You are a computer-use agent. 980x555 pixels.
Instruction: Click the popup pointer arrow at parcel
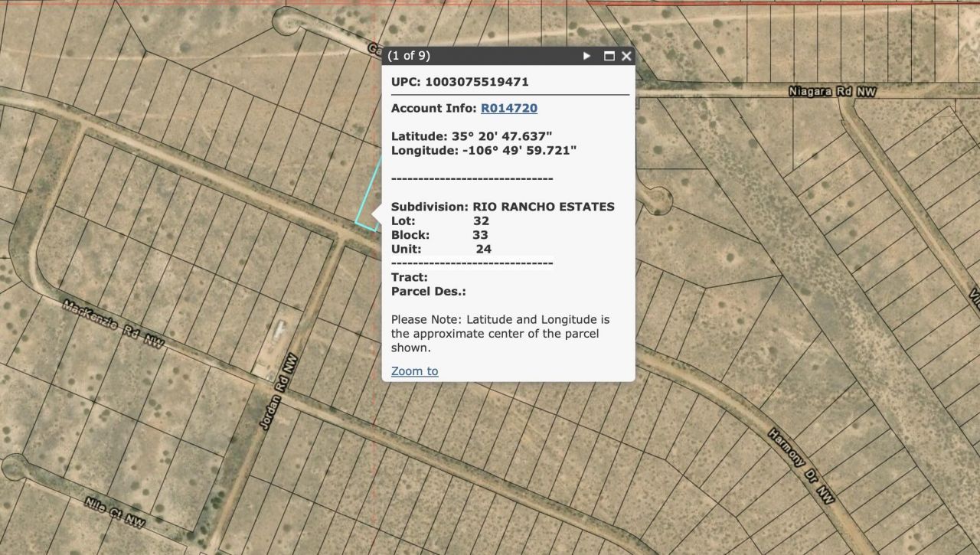coord(376,215)
